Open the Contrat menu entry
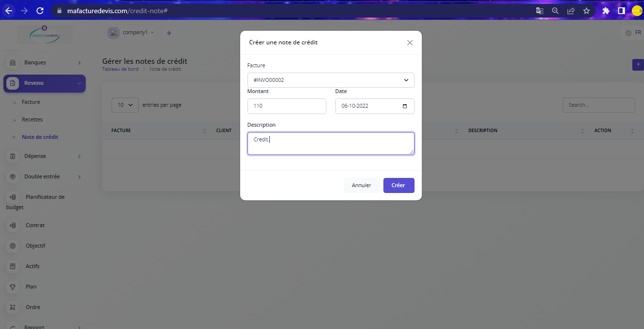Viewport: 644px width, 329px height. pyautogui.click(x=35, y=225)
